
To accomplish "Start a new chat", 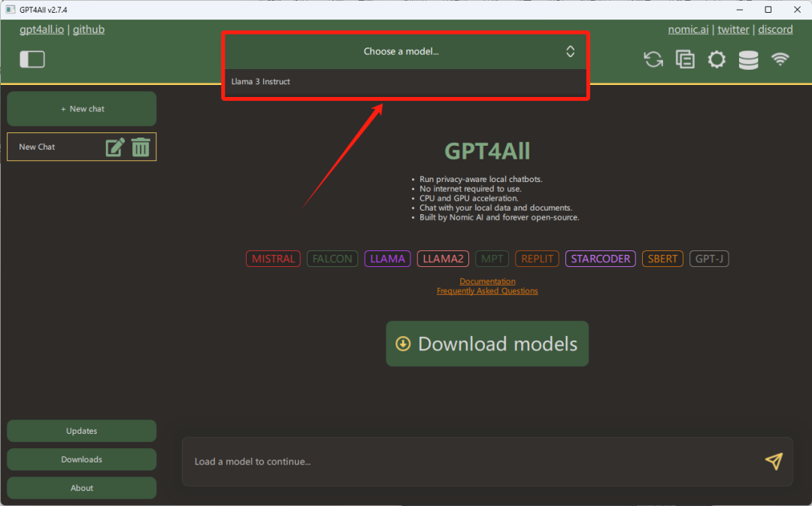I will pyautogui.click(x=82, y=109).
